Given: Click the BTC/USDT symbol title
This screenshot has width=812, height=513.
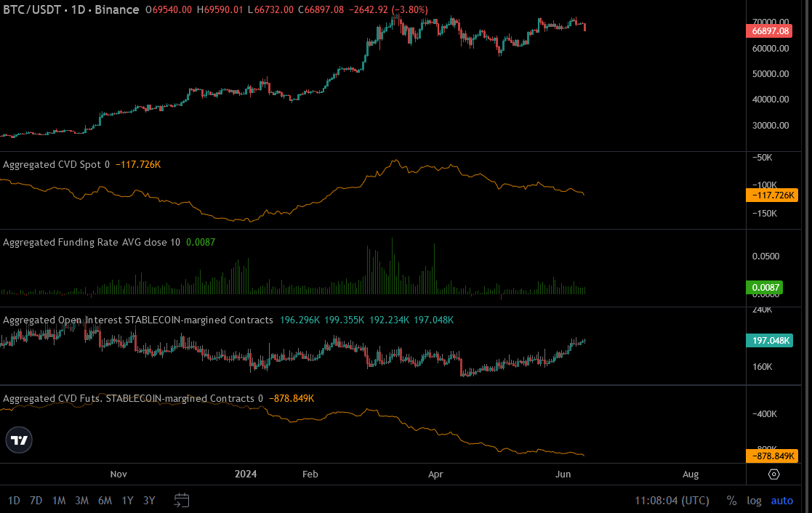Looking at the screenshot, I should click(71, 10).
